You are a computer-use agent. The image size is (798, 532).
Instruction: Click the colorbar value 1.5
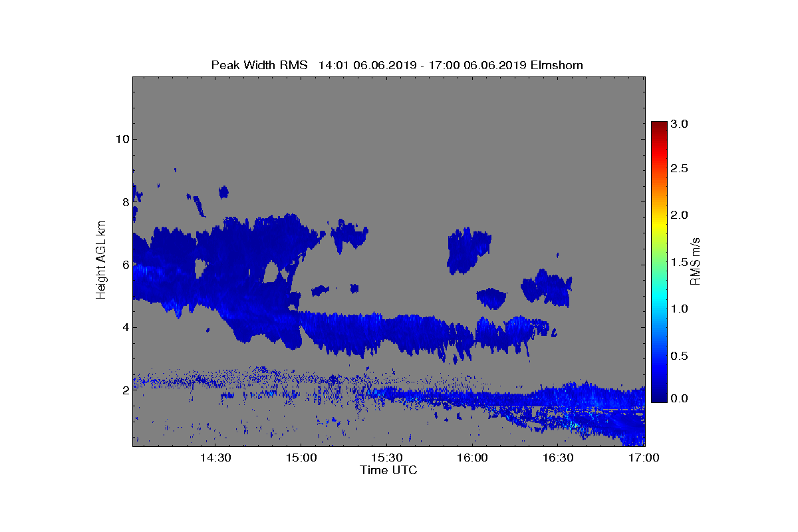tap(680, 262)
